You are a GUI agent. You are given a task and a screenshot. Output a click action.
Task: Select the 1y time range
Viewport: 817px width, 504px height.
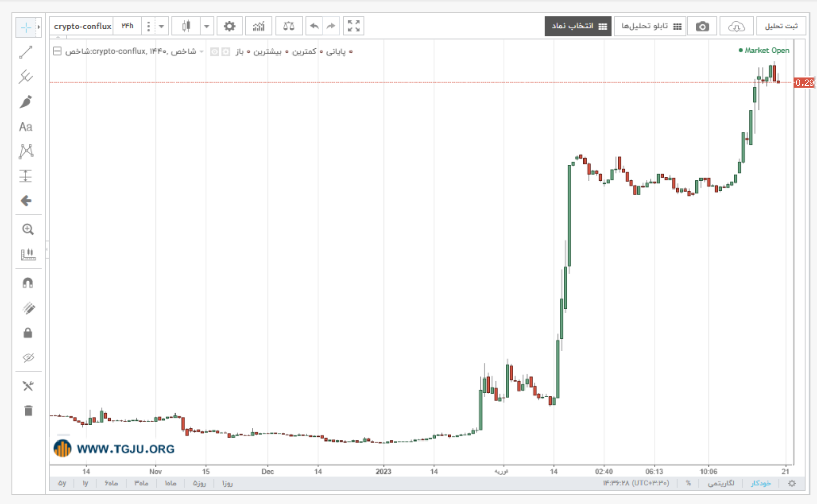[85, 483]
